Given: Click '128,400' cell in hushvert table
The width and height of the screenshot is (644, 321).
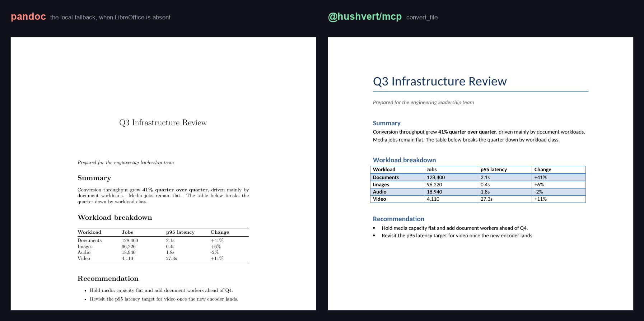Looking at the screenshot, I should [451, 177].
